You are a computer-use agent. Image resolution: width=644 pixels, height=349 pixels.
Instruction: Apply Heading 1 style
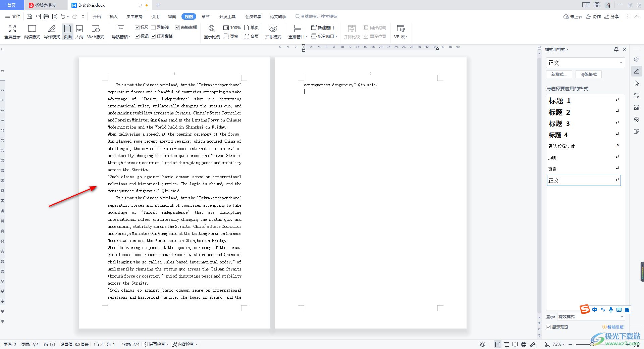(584, 101)
